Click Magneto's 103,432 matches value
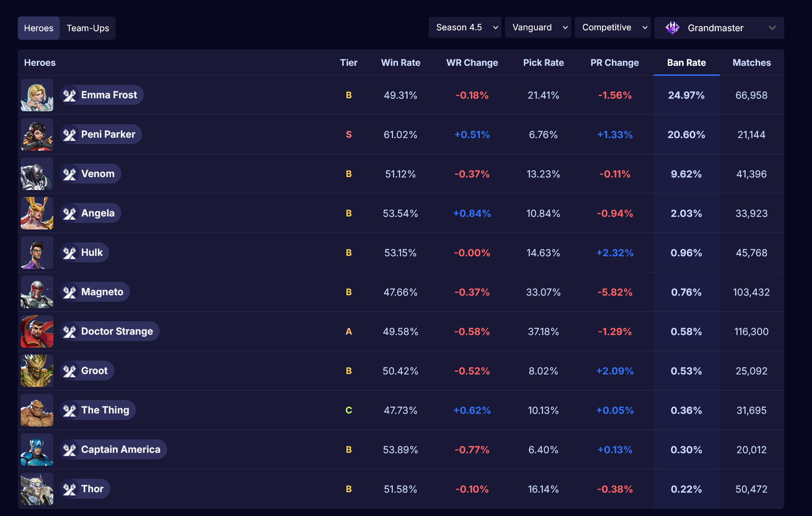812x516 pixels. click(751, 292)
